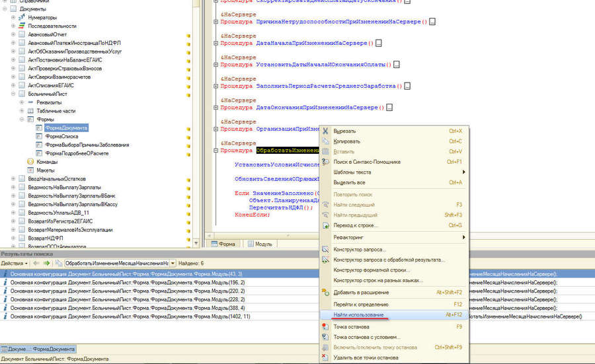
Task: Expand the Табличные части node
Action: click(21, 111)
